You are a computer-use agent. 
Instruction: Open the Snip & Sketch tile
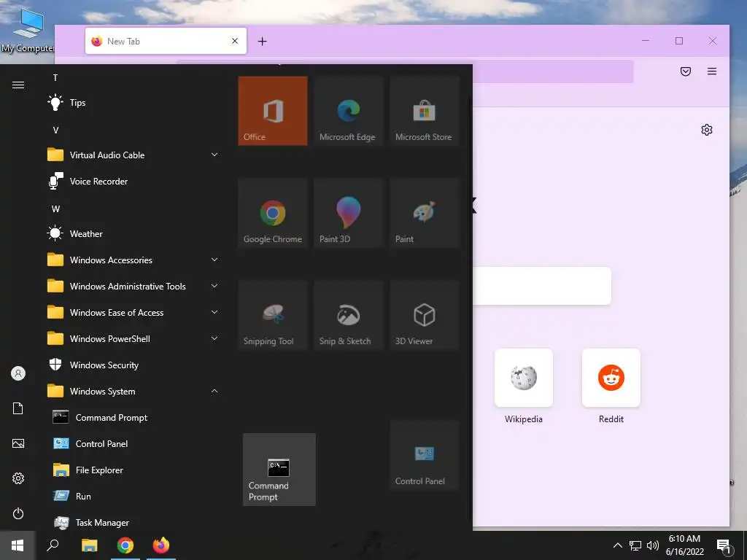[x=348, y=315]
